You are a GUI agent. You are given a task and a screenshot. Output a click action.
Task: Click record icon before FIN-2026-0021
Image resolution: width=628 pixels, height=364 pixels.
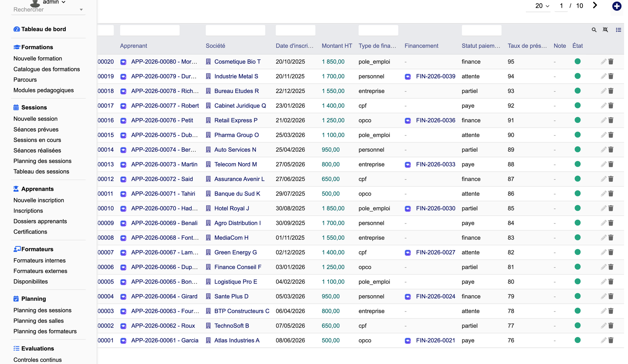(408, 340)
